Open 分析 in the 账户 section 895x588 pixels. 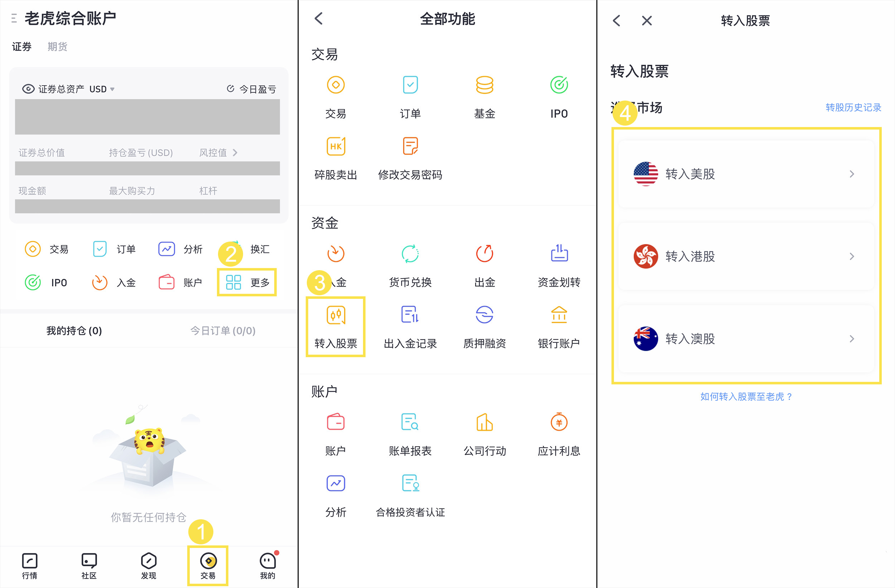click(336, 496)
